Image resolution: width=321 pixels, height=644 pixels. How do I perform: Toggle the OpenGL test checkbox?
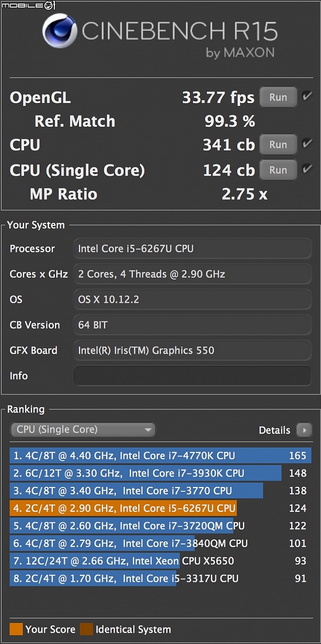(307, 96)
